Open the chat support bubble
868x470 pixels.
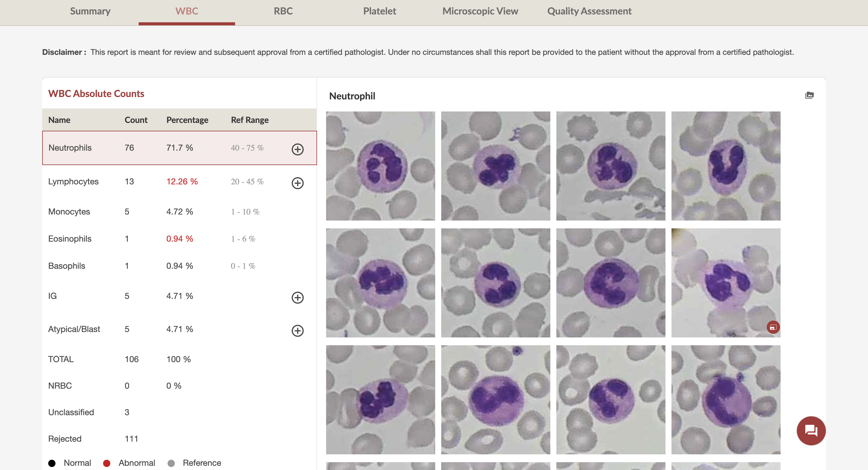click(x=811, y=431)
